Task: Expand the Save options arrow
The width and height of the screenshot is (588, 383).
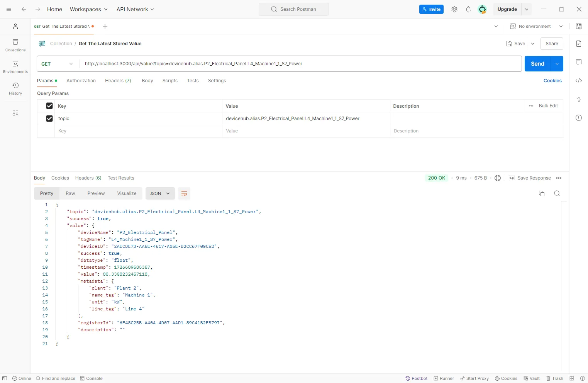Action: click(x=533, y=44)
